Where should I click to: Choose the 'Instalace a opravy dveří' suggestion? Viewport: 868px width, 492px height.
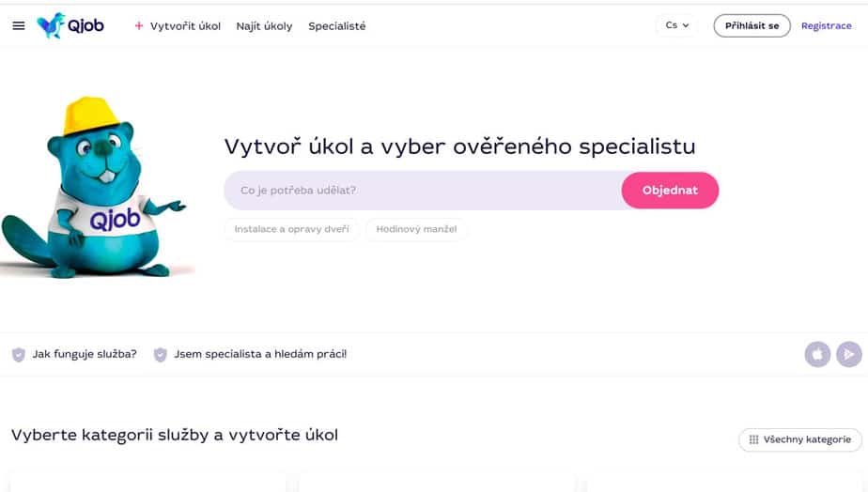point(292,229)
